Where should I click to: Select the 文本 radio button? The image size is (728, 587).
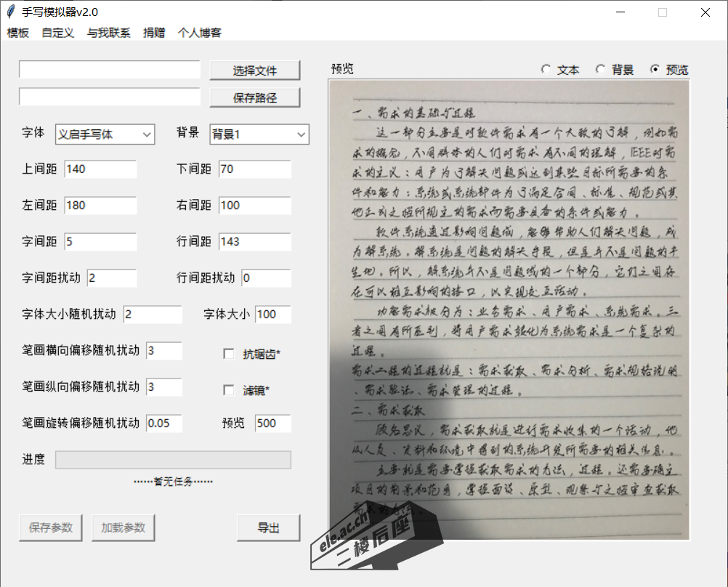pos(546,70)
